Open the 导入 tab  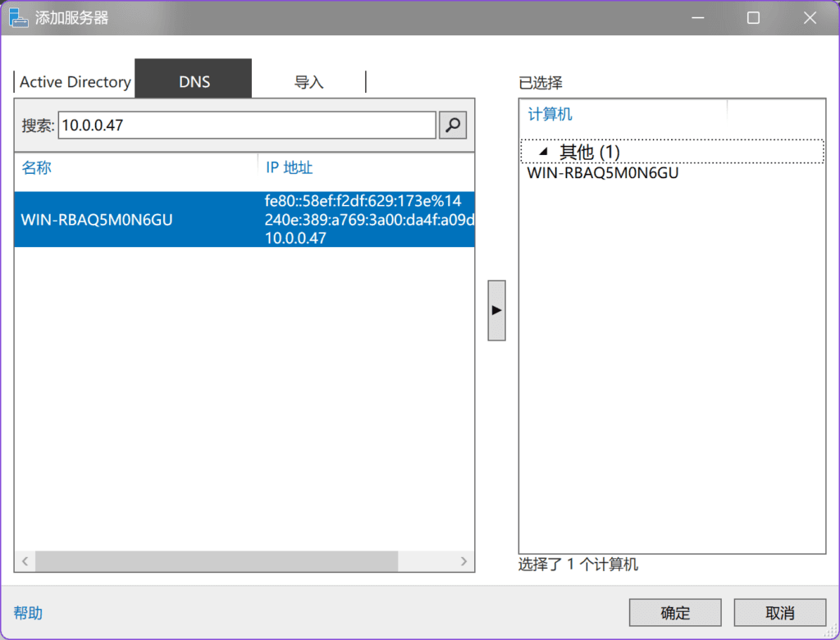pyautogui.click(x=308, y=82)
